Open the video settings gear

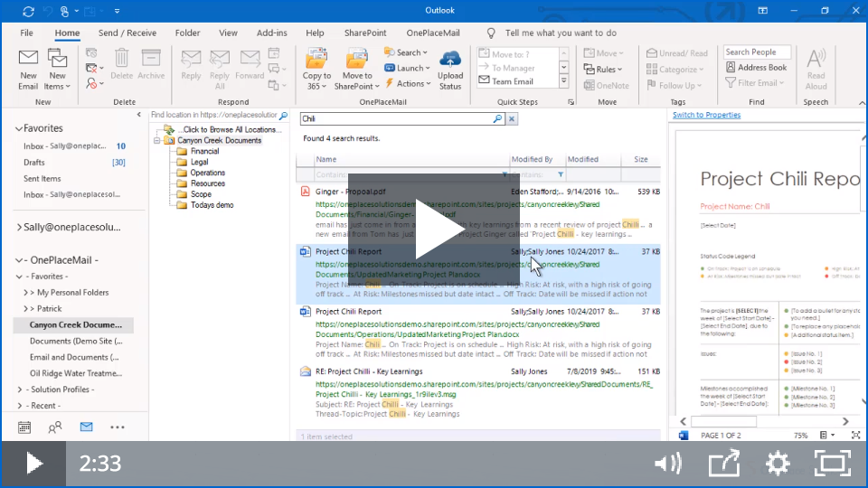[x=778, y=464]
